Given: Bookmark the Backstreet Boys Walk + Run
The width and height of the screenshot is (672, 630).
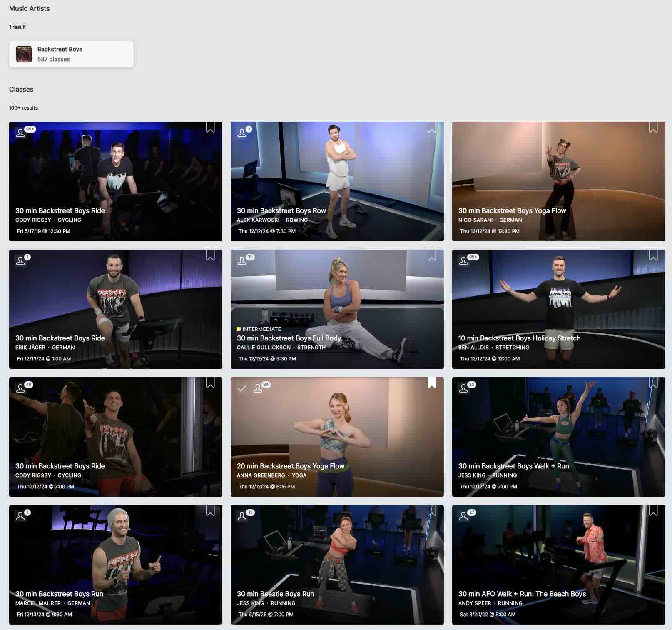Looking at the screenshot, I should click(653, 382).
